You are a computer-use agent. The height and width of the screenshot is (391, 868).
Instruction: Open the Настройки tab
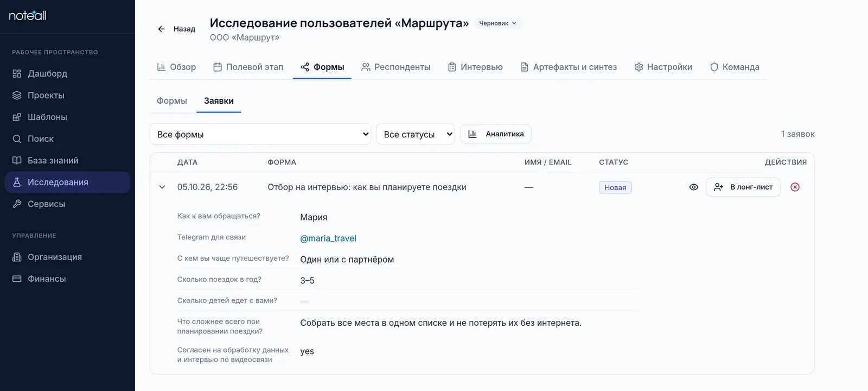(x=663, y=67)
